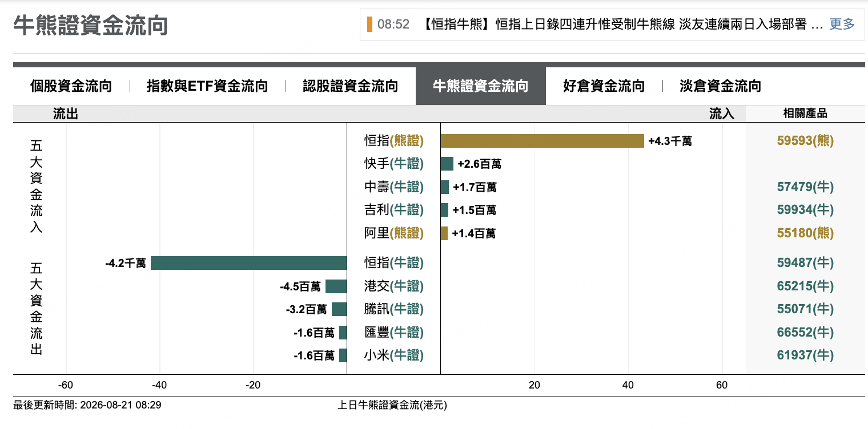Click the 港交(牛證) outflow bar

tap(336, 286)
